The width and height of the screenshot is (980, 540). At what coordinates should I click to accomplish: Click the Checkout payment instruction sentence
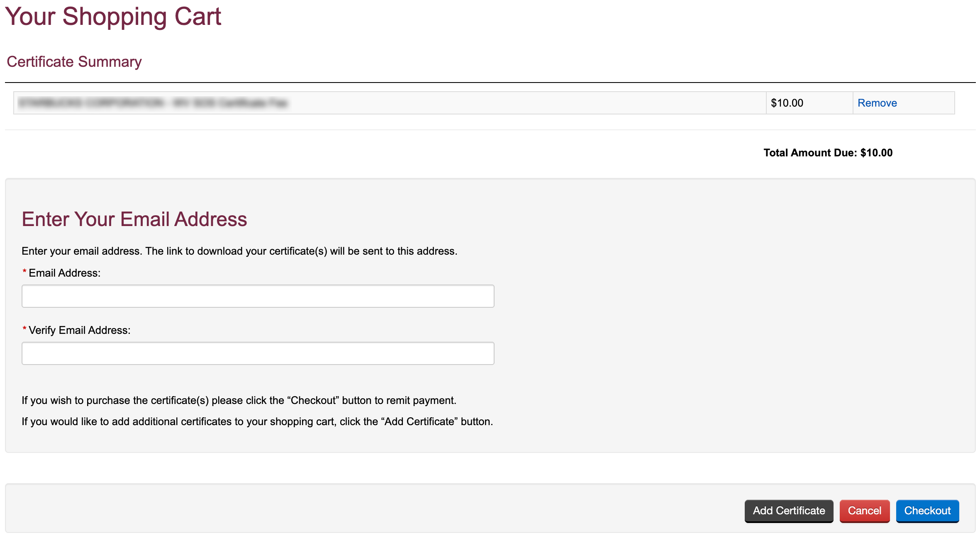pos(239,400)
